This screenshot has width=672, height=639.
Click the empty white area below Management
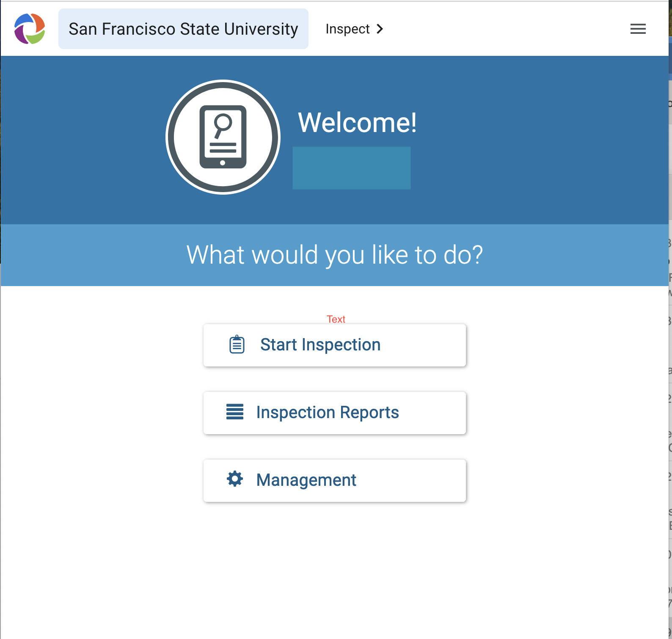click(x=334, y=571)
